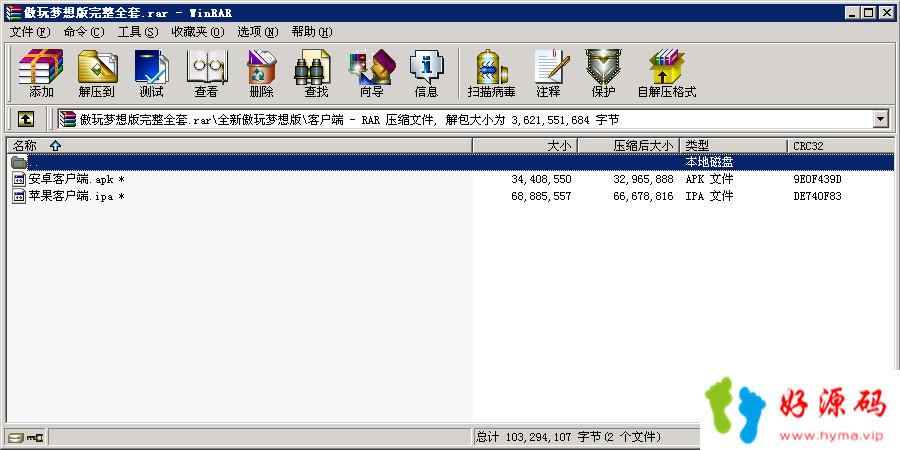Click CRC32 value 9E0F439D
The width and height of the screenshot is (900, 450).
[x=817, y=180]
